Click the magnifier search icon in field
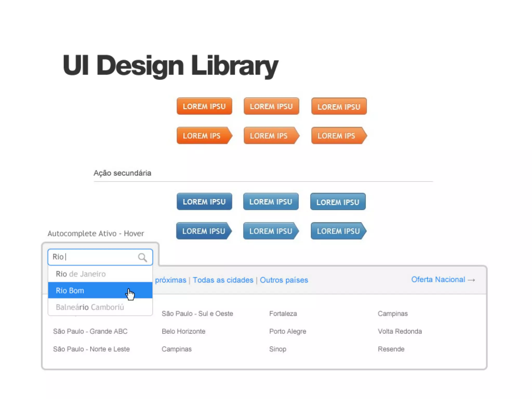The height and width of the screenshot is (399, 532). tap(142, 257)
